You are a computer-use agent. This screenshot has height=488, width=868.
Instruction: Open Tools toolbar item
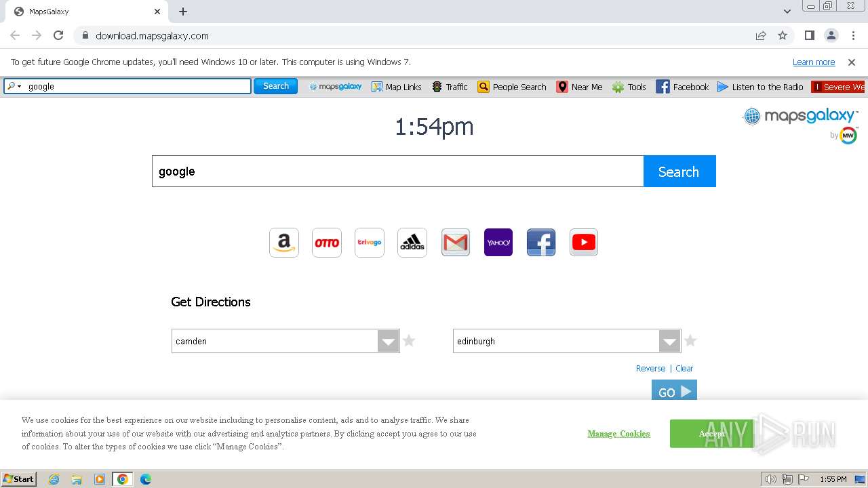pyautogui.click(x=629, y=87)
